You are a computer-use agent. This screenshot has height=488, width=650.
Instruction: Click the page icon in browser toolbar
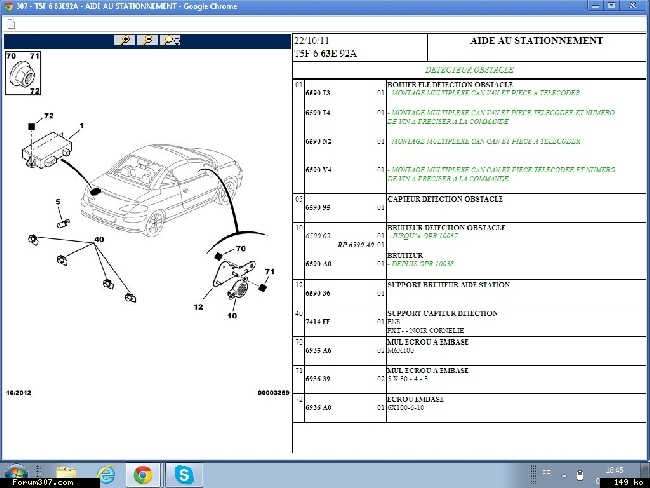(x=11, y=24)
